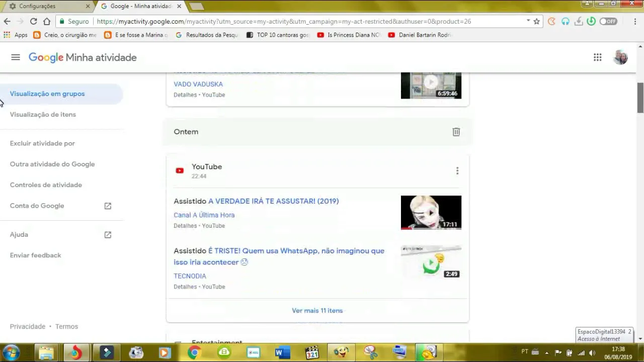Open the Privacidade footer link

pos(28,327)
